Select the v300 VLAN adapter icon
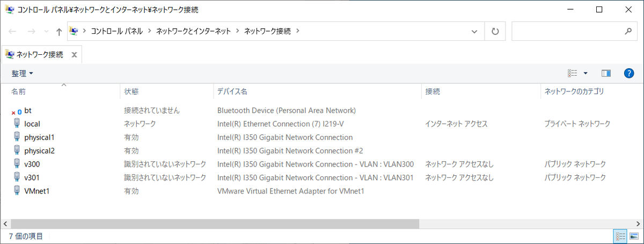This screenshot has width=644, height=244. pyautogui.click(x=17, y=164)
